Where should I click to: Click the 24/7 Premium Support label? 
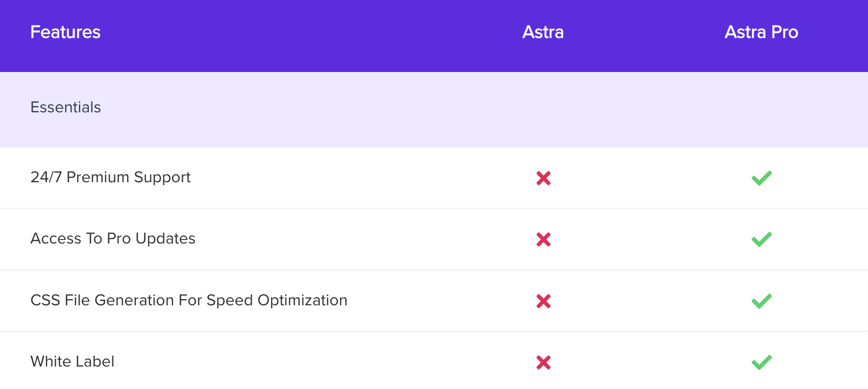tap(110, 177)
